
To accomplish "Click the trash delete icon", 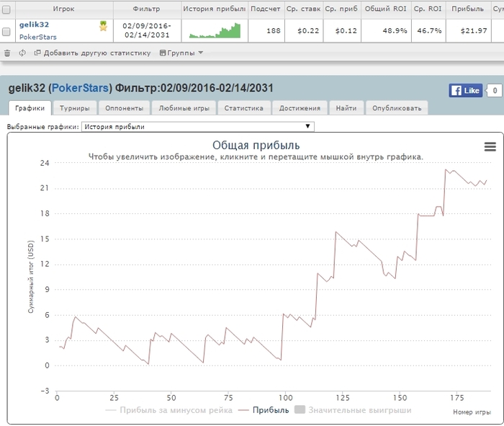I will pyautogui.click(x=7, y=53).
